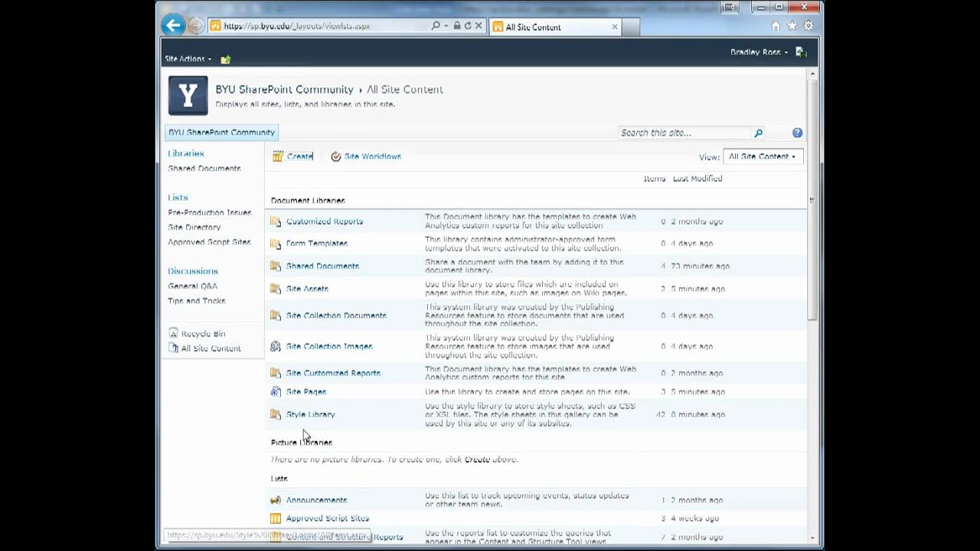Screen dimensions: 980x551
Task: Click the Site Customized Reports icon
Action: 276,373
